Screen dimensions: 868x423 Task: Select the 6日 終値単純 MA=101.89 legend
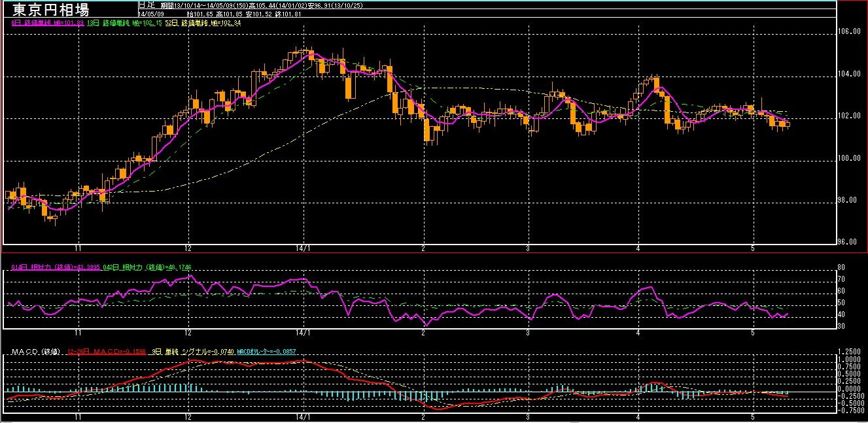click(48, 22)
